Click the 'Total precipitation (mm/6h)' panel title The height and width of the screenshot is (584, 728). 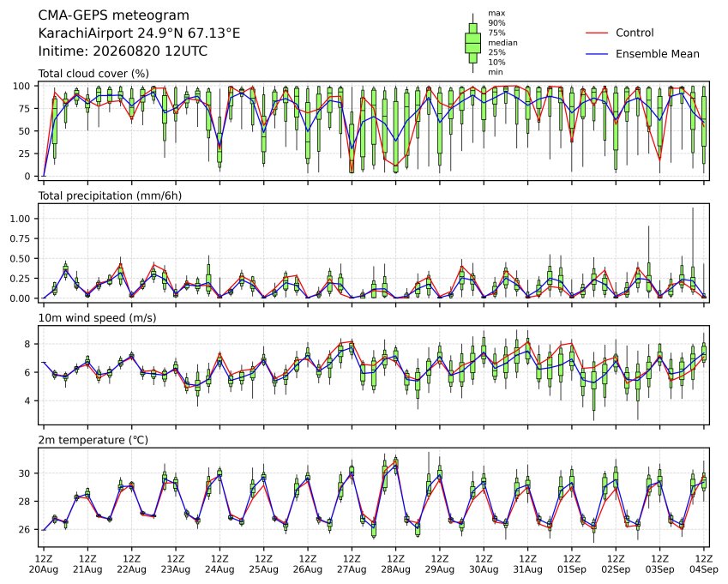coord(110,196)
